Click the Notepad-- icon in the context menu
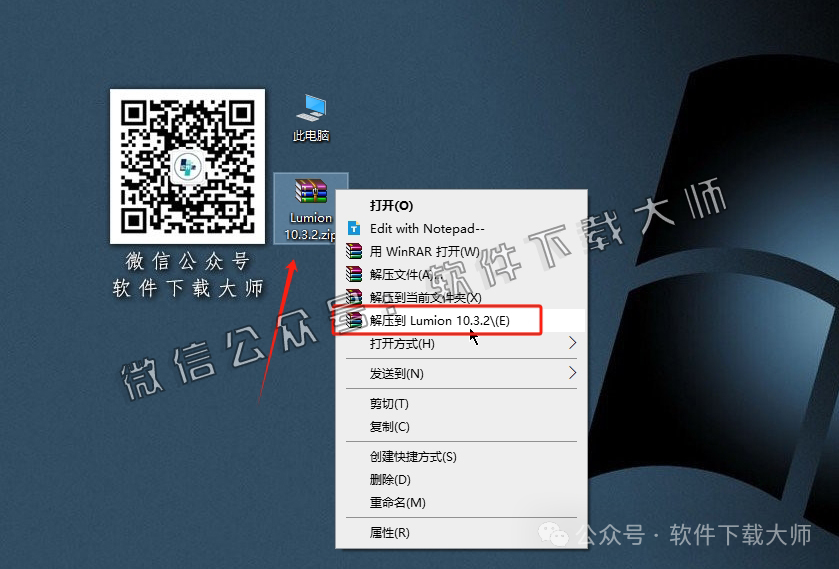839x569 pixels. pos(354,229)
